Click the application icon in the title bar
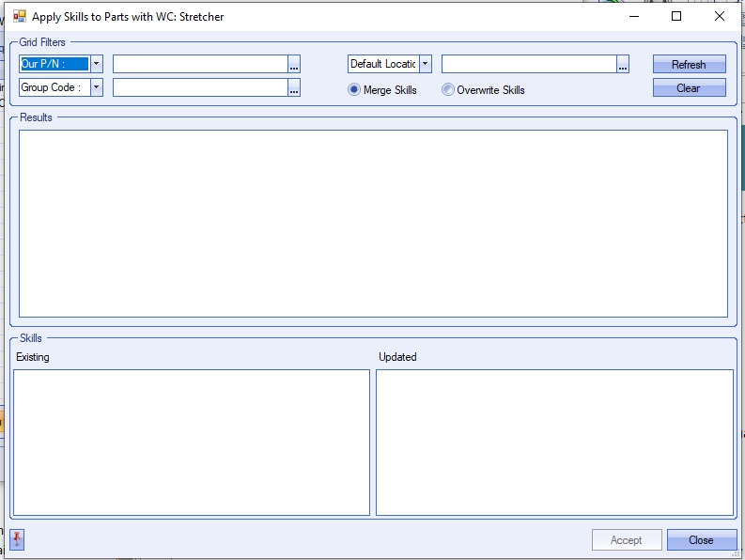Screen dimensions: 745x560 click(20, 17)
